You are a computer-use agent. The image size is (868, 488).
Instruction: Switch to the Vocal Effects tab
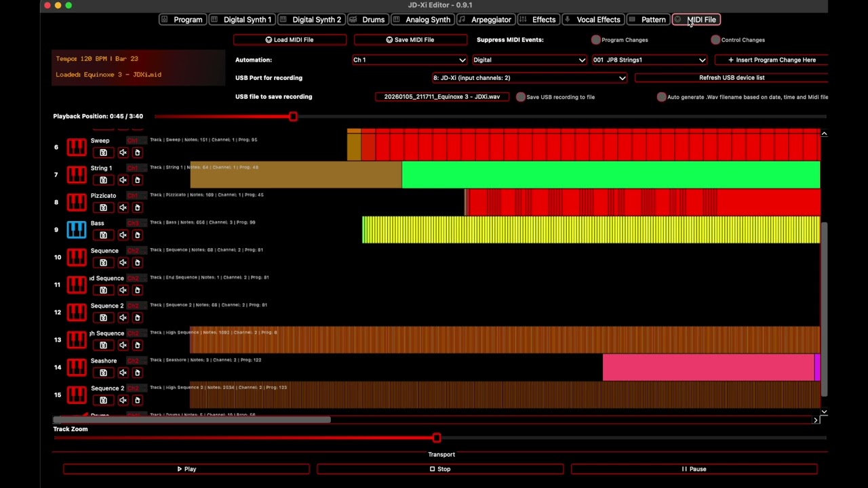pyautogui.click(x=593, y=20)
